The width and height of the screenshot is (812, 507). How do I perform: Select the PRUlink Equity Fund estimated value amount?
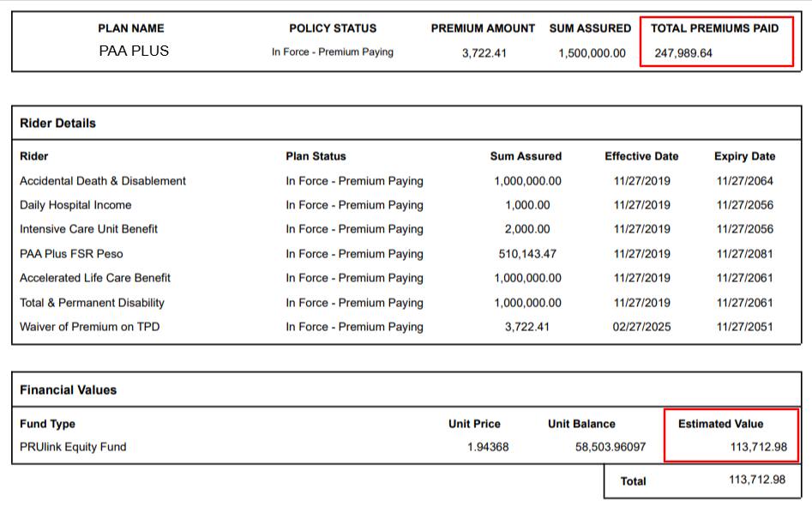[x=759, y=447]
